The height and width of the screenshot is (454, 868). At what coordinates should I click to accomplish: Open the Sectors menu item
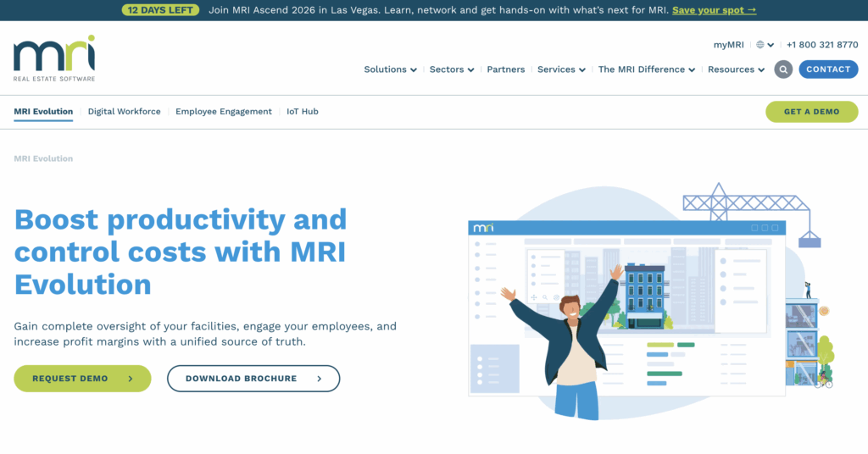pyautogui.click(x=447, y=69)
